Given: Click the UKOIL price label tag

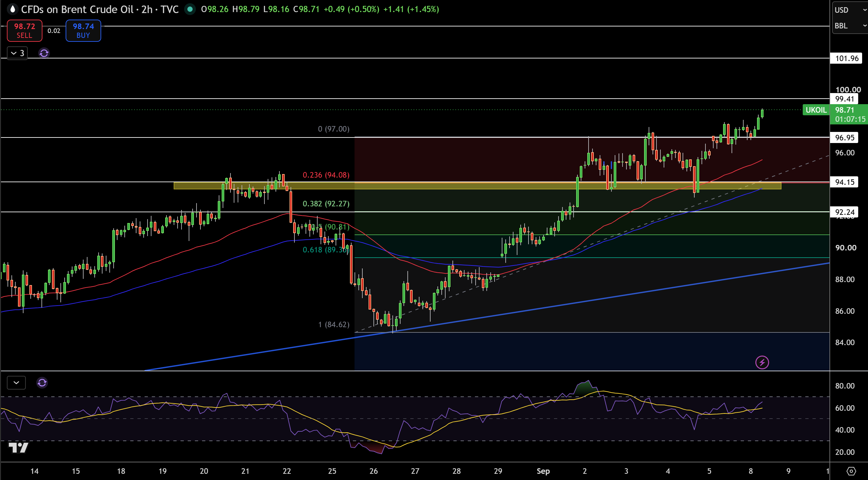Looking at the screenshot, I should point(816,110).
